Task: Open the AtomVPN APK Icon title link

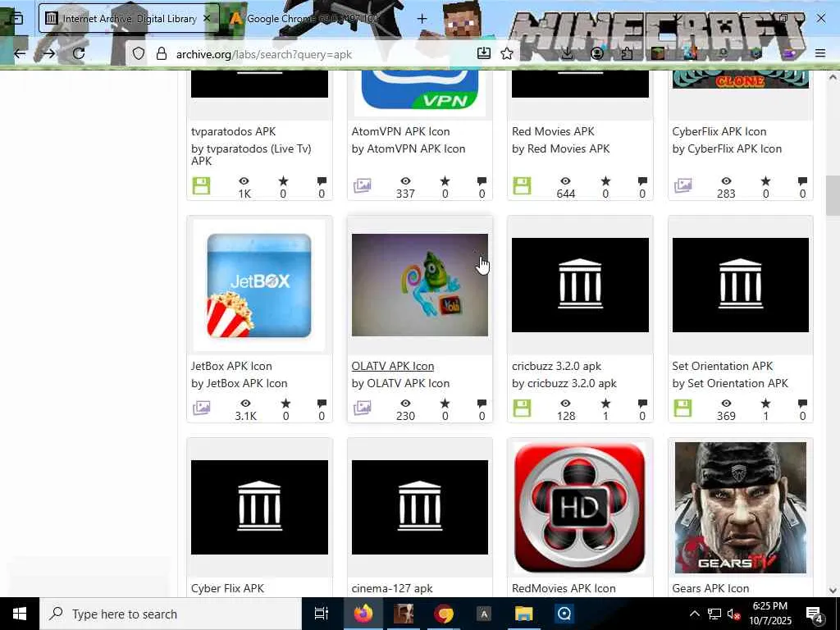Action: 400,131
